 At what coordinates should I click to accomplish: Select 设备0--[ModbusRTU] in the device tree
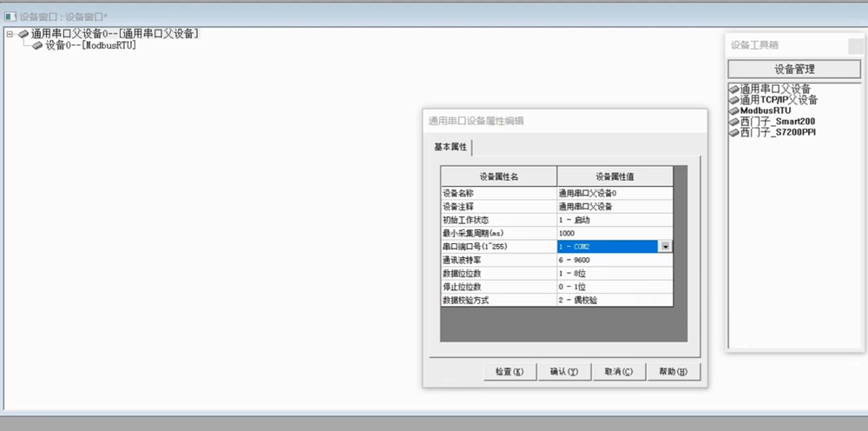(90, 45)
